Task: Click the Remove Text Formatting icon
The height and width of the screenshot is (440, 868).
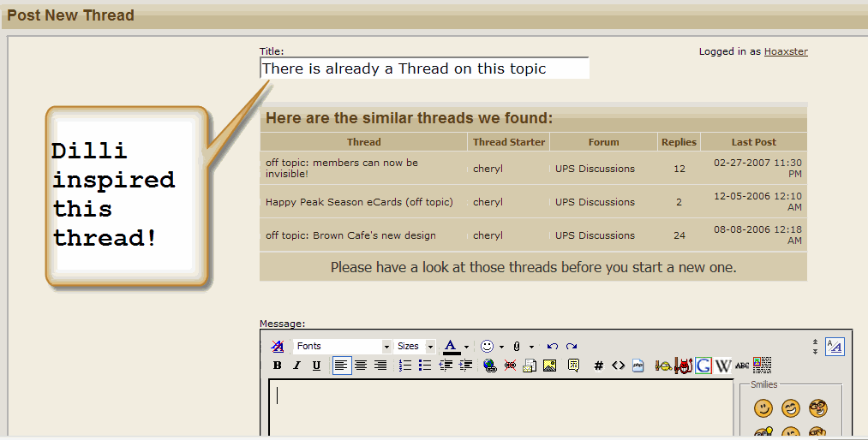Action: pyautogui.click(x=278, y=346)
